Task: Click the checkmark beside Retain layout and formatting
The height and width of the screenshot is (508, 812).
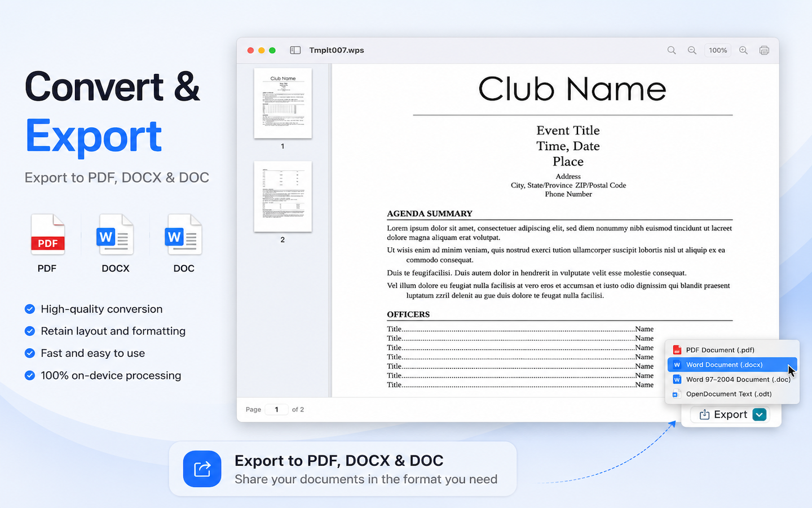Action: pyautogui.click(x=30, y=331)
